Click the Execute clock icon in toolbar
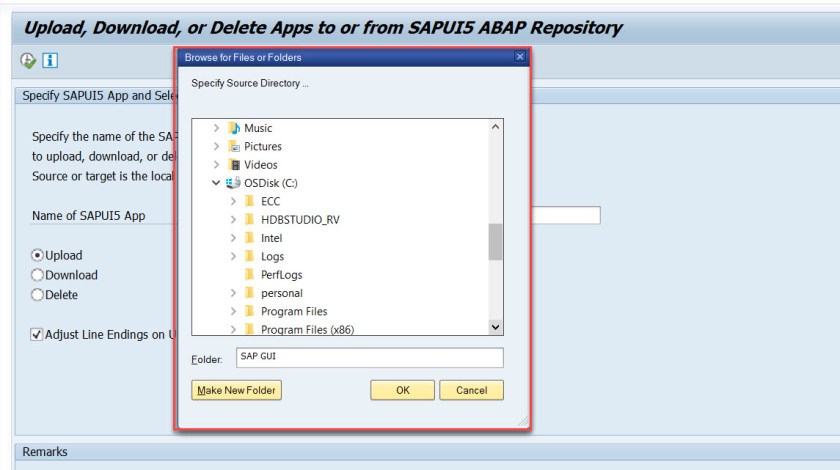 (27, 60)
